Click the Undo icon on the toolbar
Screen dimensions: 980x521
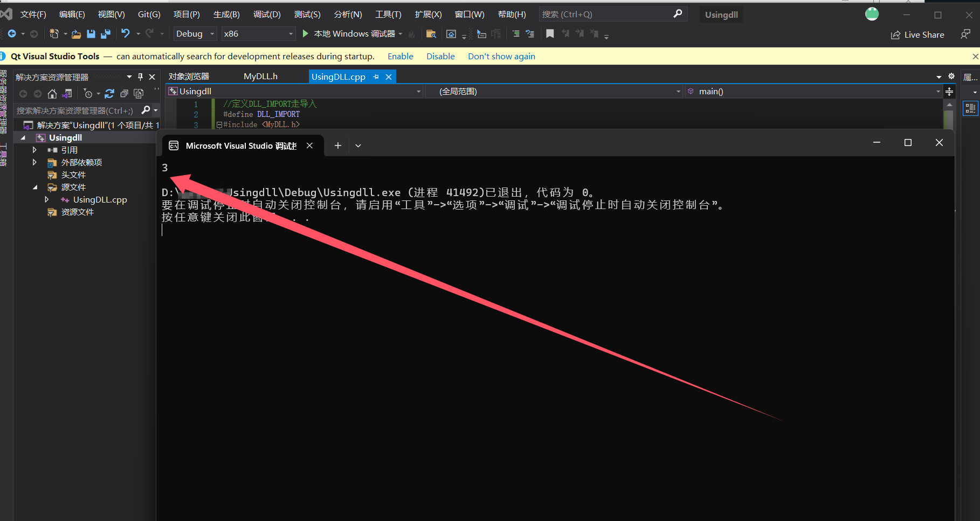tap(125, 33)
